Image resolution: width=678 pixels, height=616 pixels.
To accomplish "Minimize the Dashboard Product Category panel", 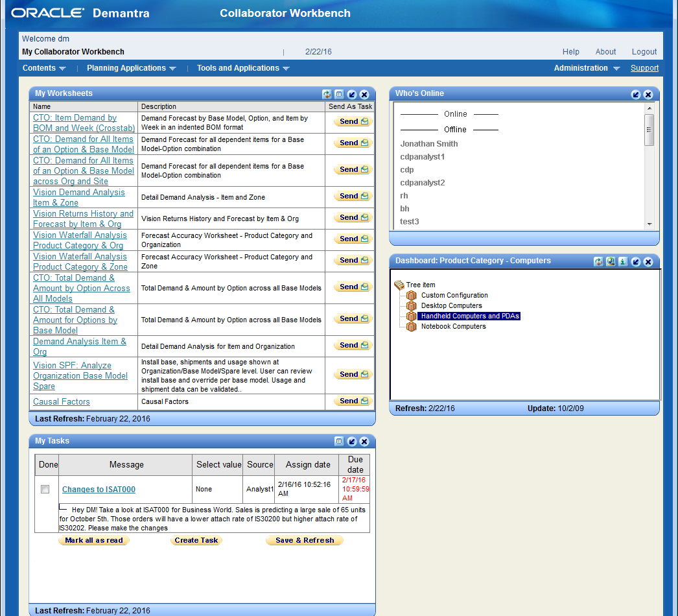I will point(636,261).
